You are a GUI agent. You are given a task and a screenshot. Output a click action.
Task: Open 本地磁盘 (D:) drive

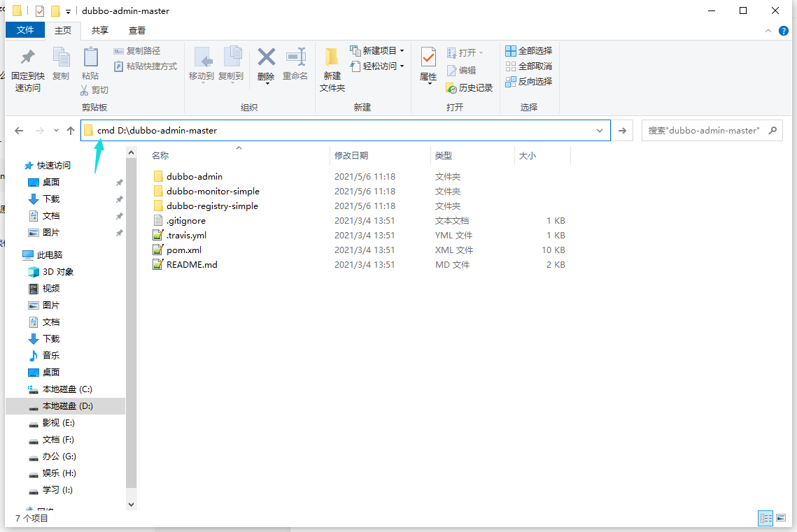67,406
